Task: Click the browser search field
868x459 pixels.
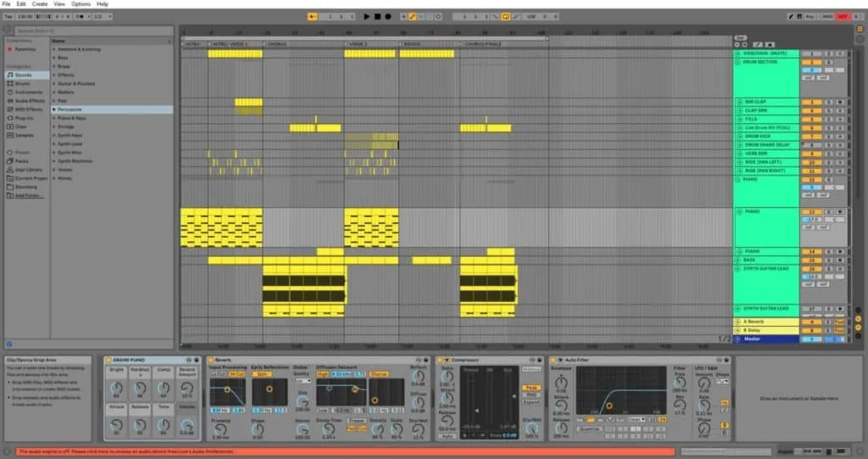Action: (93, 31)
